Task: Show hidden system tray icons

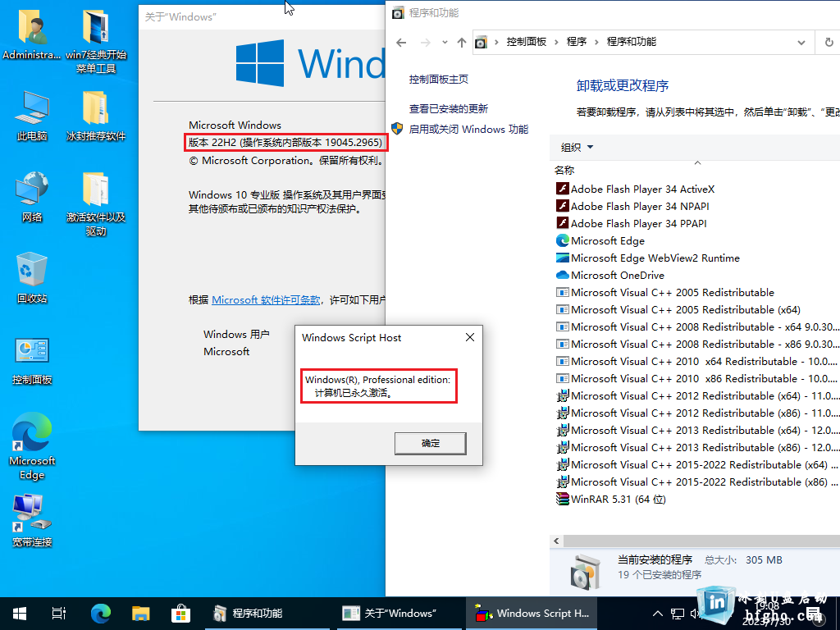Action: 657,613
